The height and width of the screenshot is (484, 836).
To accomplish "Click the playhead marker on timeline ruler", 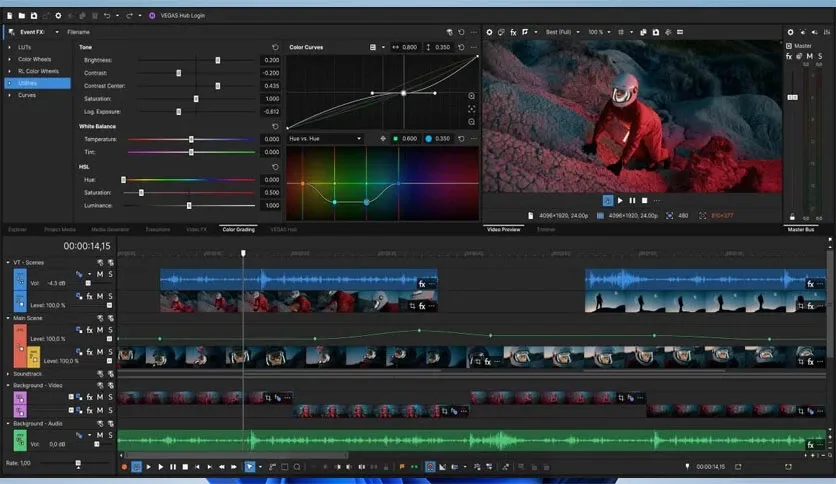I will click(x=243, y=253).
